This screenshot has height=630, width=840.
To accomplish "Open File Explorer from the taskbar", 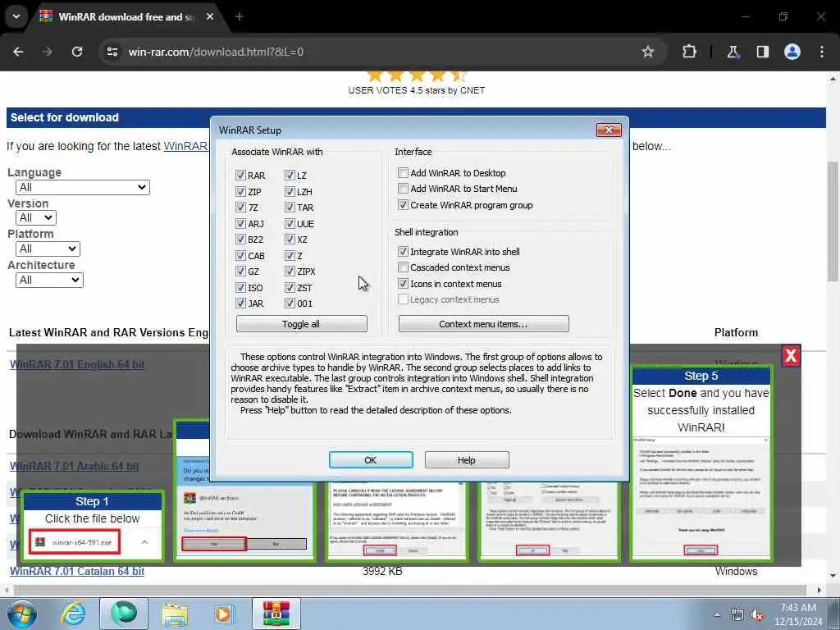I will tap(176, 614).
